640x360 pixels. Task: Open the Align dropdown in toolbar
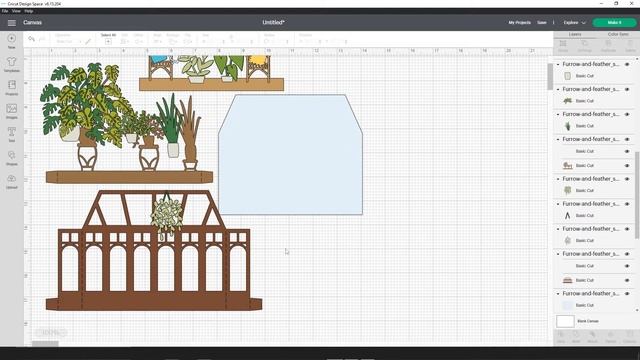(x=157, y=39)
